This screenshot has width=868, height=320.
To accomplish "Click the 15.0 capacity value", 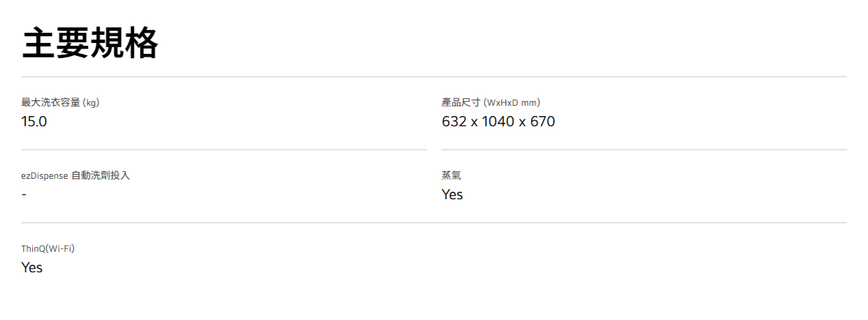I will [x=34, y=122].
